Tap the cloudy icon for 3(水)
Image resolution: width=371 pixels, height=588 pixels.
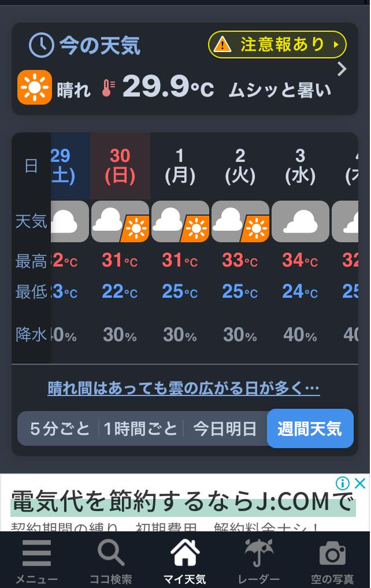point(300,221)
